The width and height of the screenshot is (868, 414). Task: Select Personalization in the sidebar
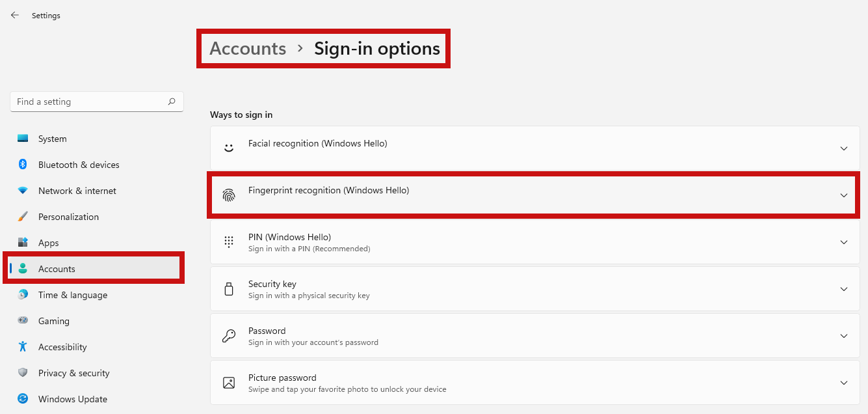coord(68,217)
